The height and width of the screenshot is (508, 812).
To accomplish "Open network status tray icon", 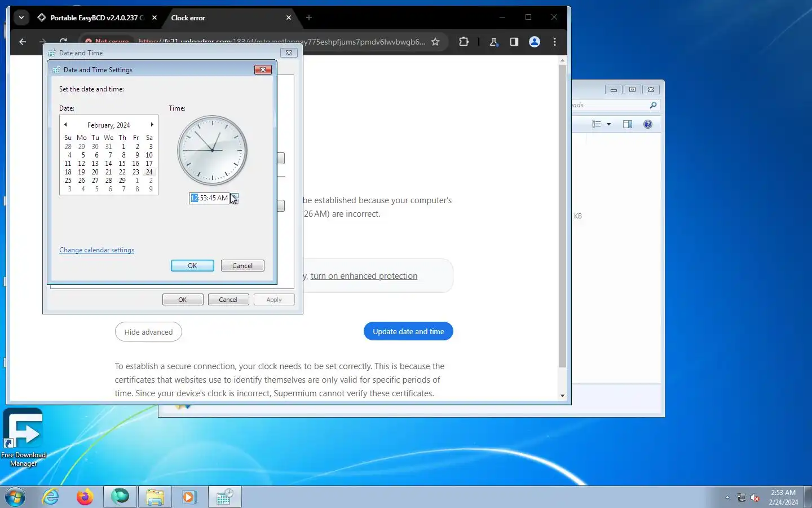I will tap(742, 497).
